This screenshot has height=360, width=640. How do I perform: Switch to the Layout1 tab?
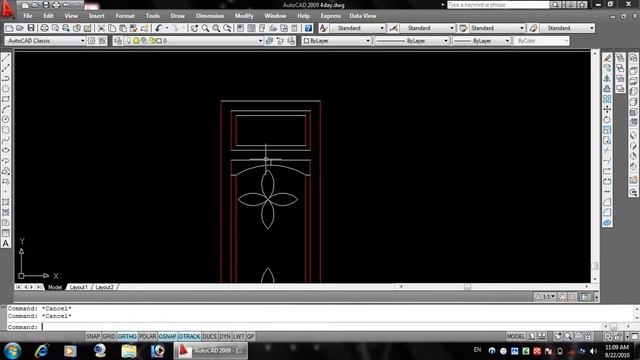pyautogui.click(x=78, y=287)
